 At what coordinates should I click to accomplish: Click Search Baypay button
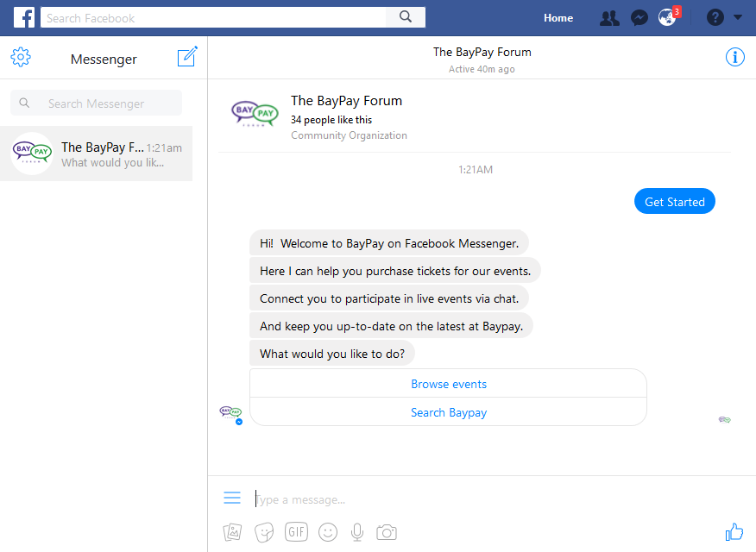[x=449, y=412]
